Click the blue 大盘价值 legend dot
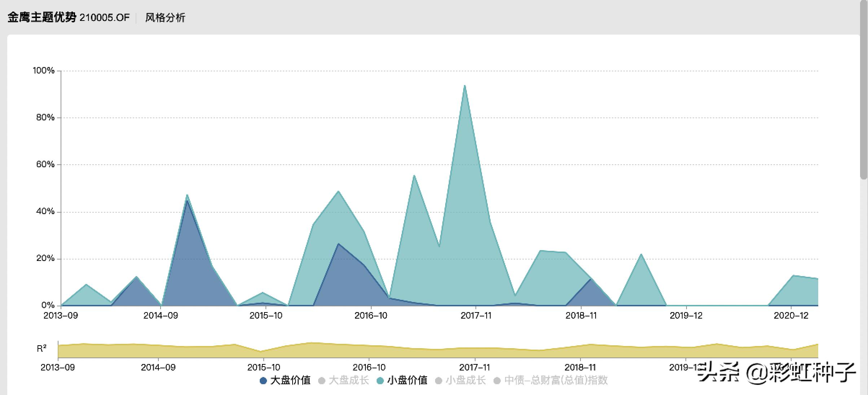 (x=263, y=381)
